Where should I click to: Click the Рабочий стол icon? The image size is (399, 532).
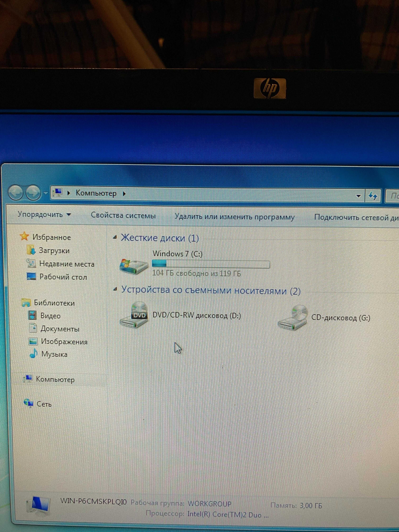[x=31, y=277]
